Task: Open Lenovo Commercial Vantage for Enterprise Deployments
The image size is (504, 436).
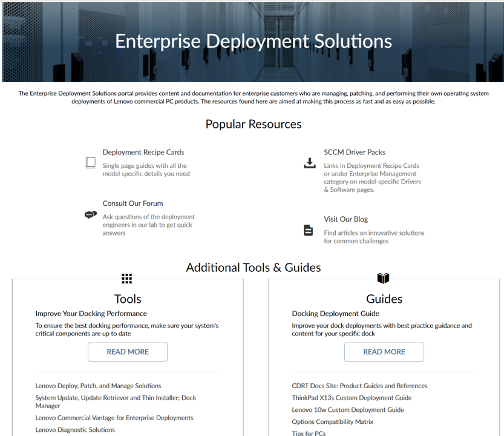Action: [114, 418]
